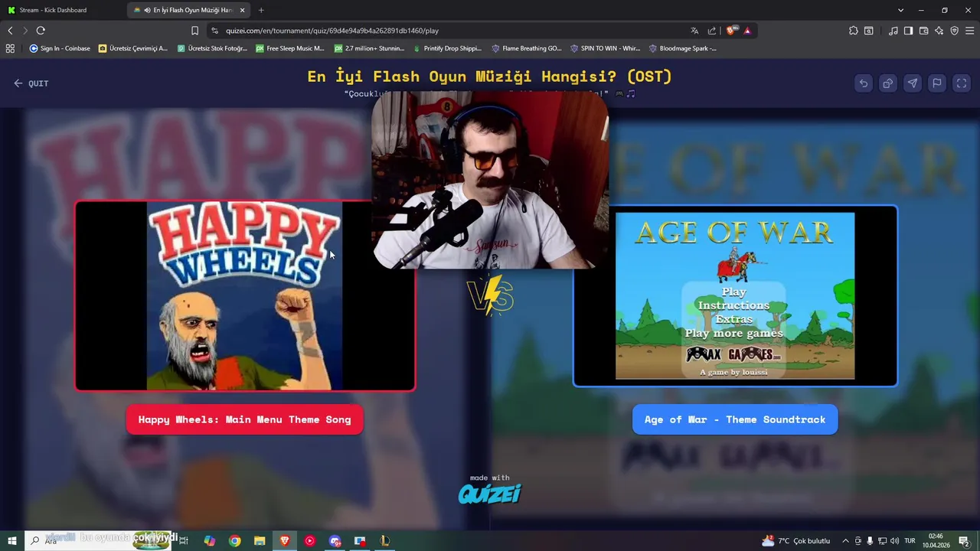Open File Explorer from the taskbar
Screen dimensions: 980x551
tap(260, 541)
